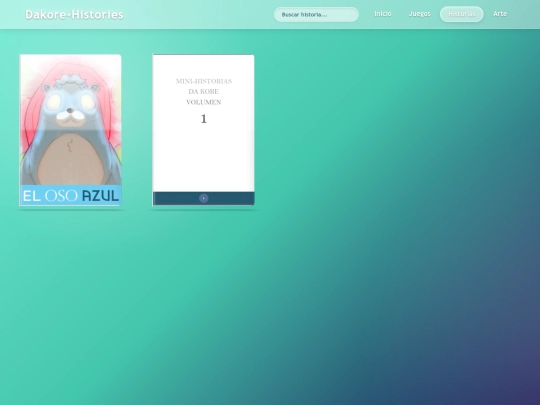The height and width of the screenshot is (405, 540).
Task: Click the round icon on Mini-Historias footer
Action: click(204, 198)
